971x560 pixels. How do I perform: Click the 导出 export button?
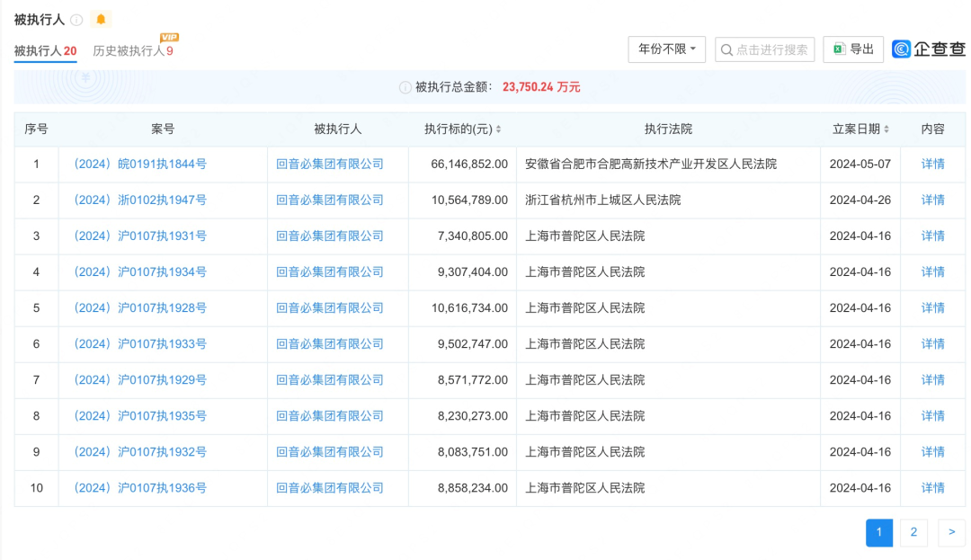tap(853, 49)
